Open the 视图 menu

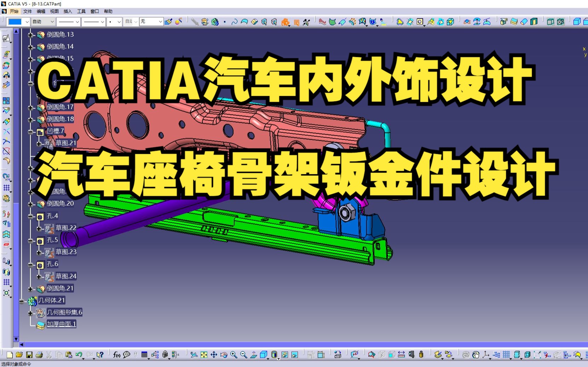(54, 11)
